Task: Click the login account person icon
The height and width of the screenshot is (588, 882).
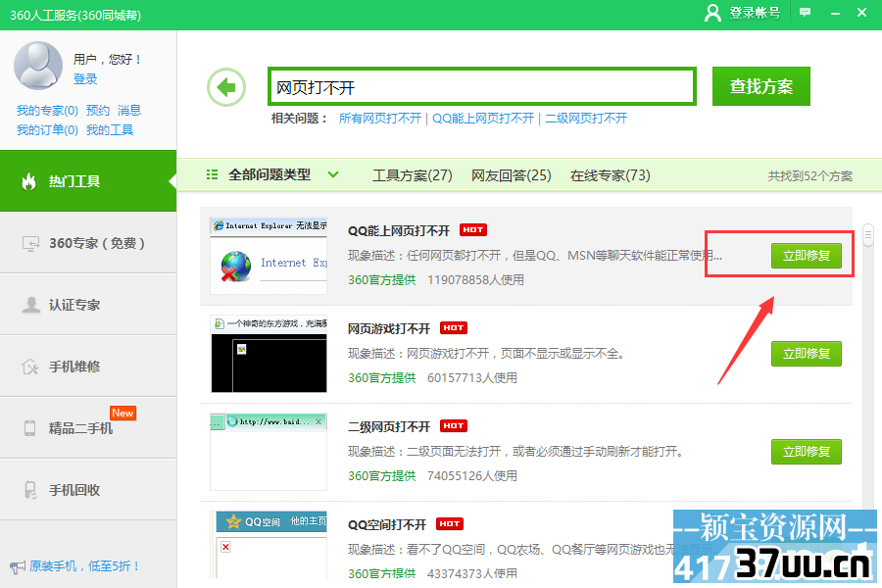Action: [712, 13]
